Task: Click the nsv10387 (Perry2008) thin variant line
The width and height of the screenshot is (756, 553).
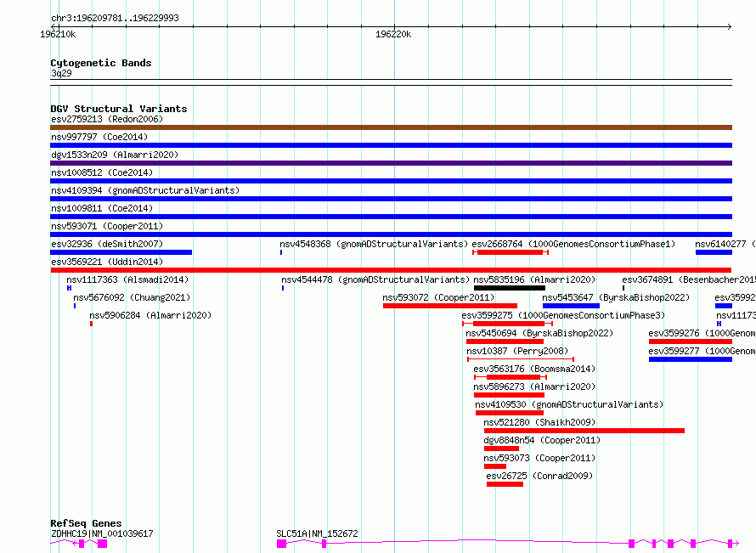Action: tap(521, 359)
